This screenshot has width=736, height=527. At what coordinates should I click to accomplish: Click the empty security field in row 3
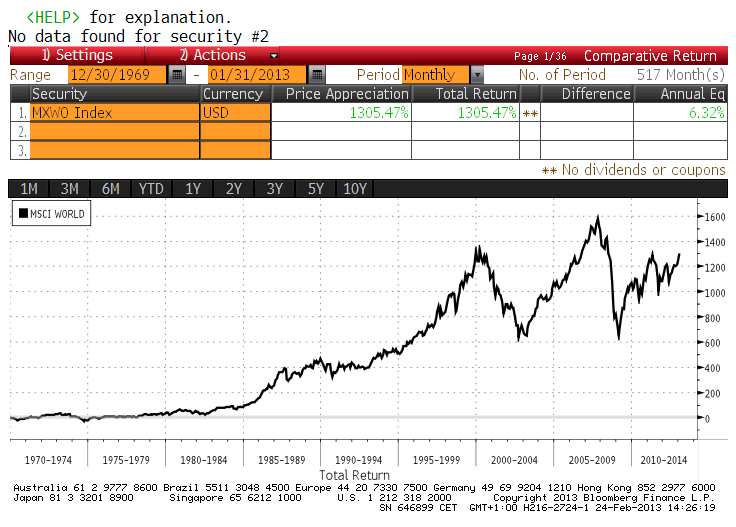(115, 150)
